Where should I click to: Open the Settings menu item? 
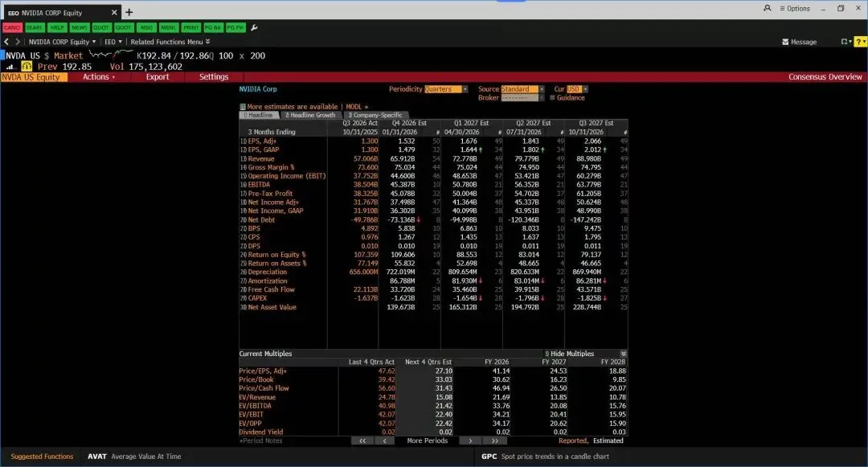pyautogui.click(x=214, y=77)
